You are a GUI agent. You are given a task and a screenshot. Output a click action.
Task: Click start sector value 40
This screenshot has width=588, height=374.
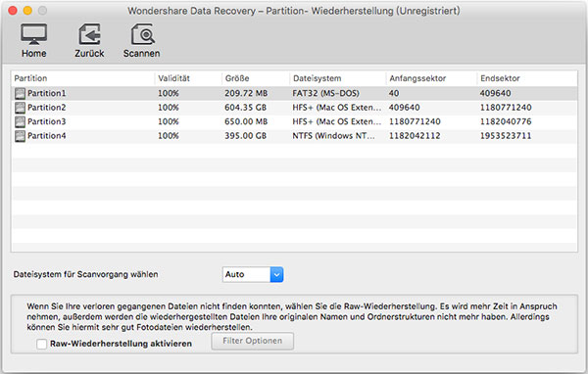[394, 93]
